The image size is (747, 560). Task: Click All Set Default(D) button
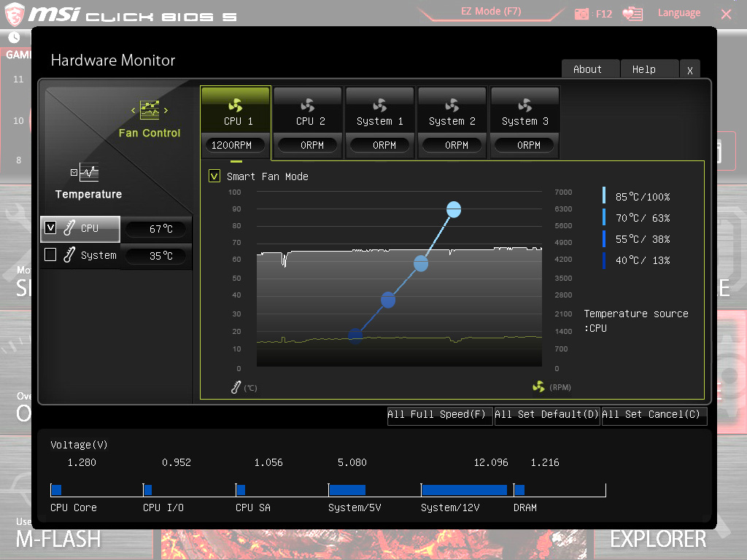[x=547, y=415]
